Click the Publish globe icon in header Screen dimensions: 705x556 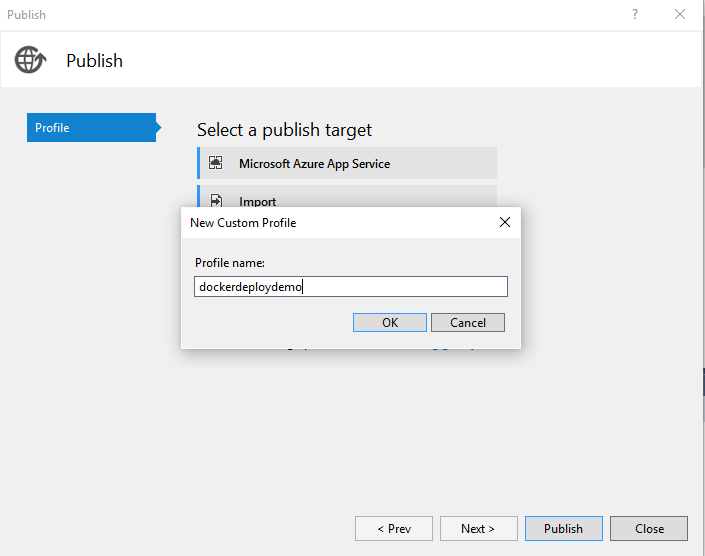pyautogui.click(x=30, y=60)
